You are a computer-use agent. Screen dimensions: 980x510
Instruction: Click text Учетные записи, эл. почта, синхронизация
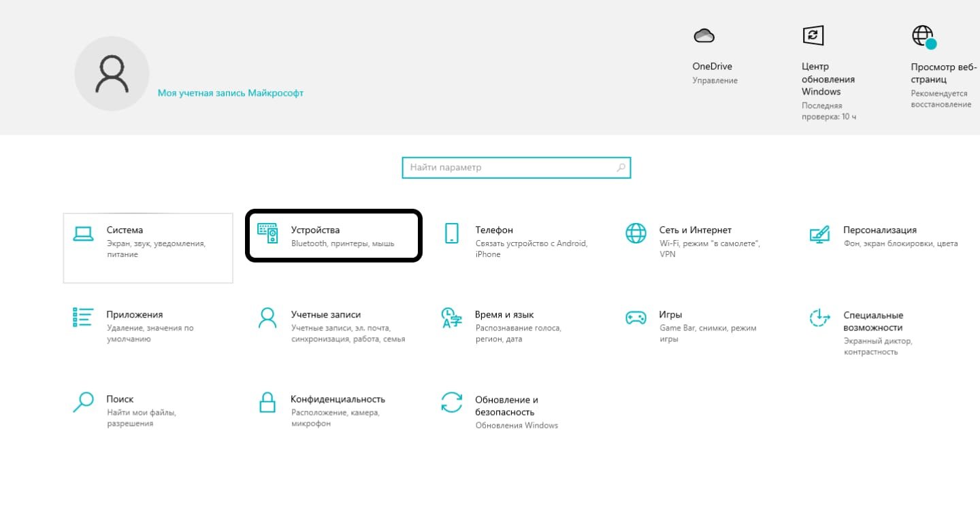coord(348,333)
